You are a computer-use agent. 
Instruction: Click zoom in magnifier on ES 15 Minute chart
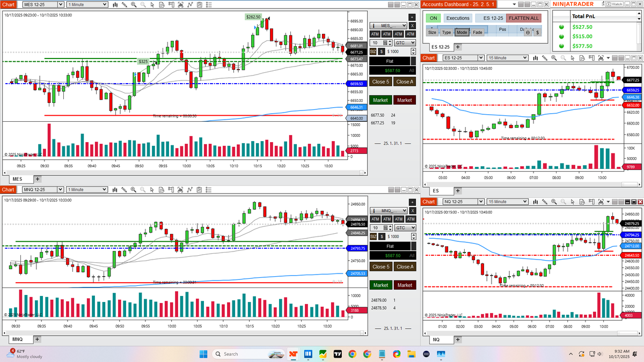[554, 58]
